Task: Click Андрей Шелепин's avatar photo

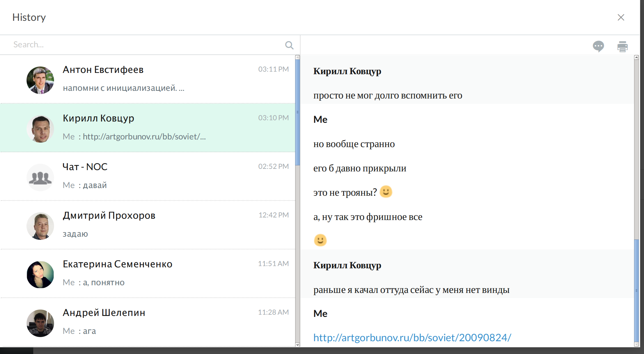Action: (x=40, y=323)
